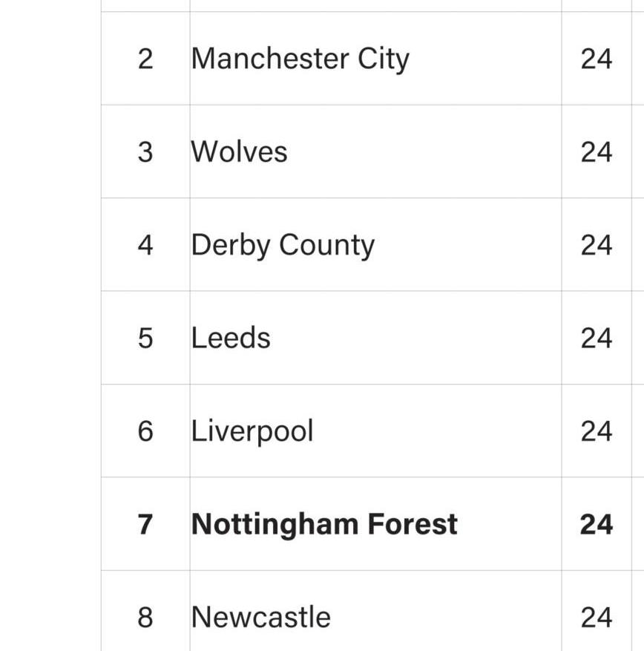This screenshot has width=644, height=651.
Task: Select Newcastle's games played cell
Action: coord(597,617)
